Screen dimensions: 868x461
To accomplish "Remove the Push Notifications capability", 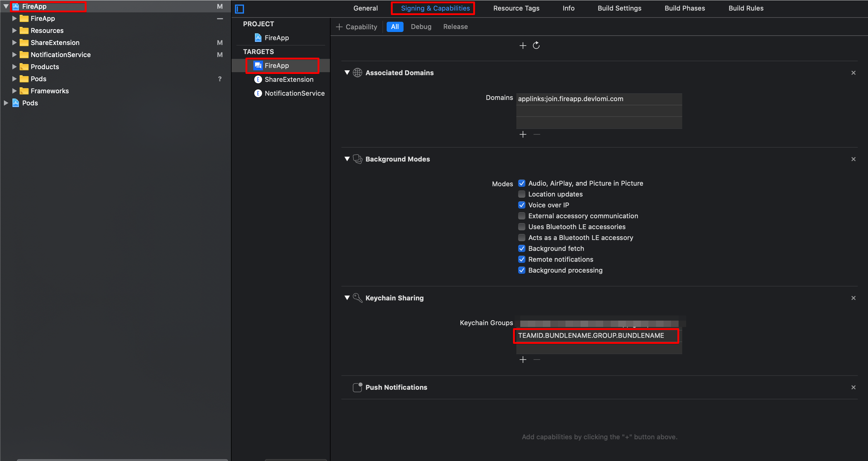I will click(853, 387).
